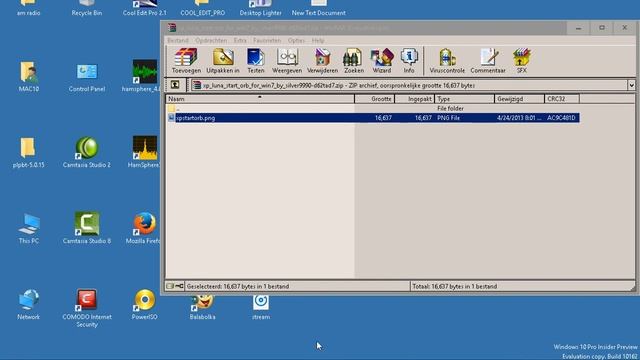The width and height of the screenshot is (640, 360).
Task: Select the plpbt-5.0.15 desktop folder
Action: (29, 153)
